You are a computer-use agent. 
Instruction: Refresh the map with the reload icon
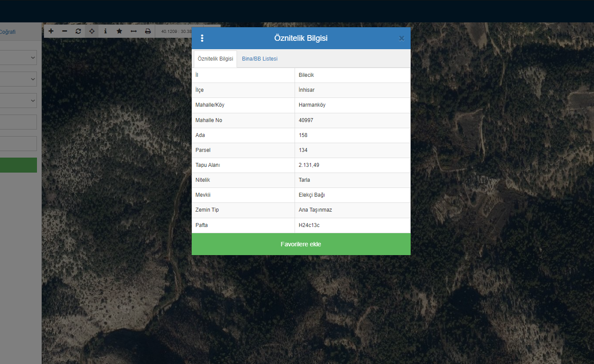78,31
